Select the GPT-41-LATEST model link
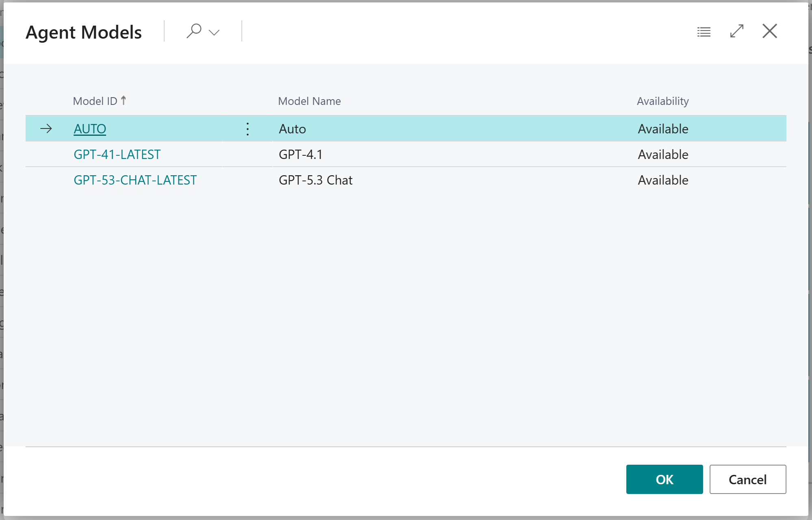Image resolution: width=812 pixels, height=520 pixels. click(117, 154)
